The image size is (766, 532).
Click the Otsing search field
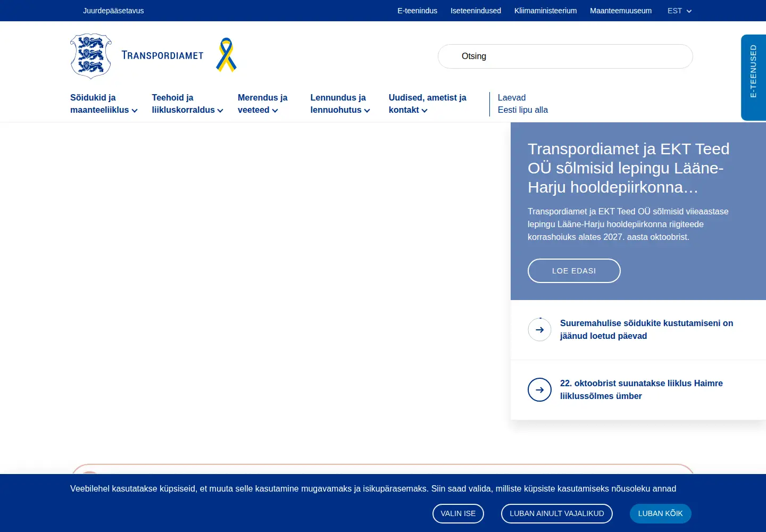click(565, 56)
